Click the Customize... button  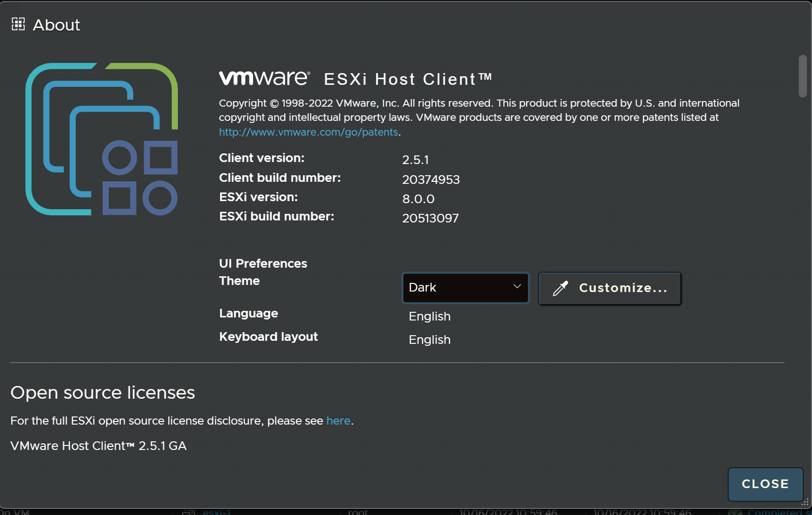click(x=610, y=288)
